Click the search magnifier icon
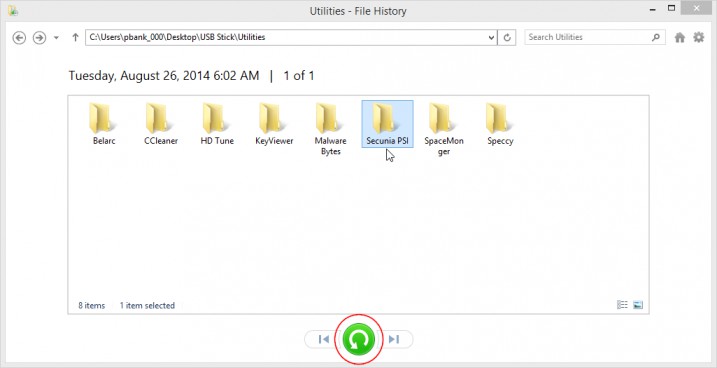 coord(656,37)
